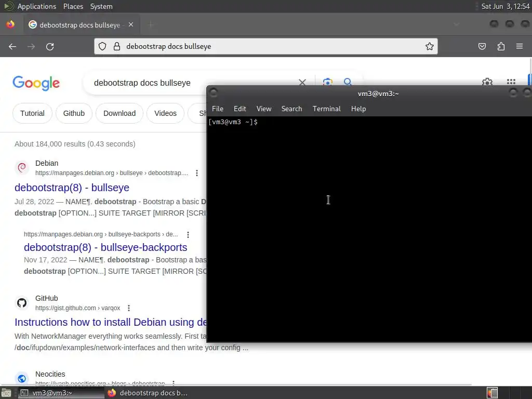
Task: Open terminal window menu button
Action: (214, 93)
